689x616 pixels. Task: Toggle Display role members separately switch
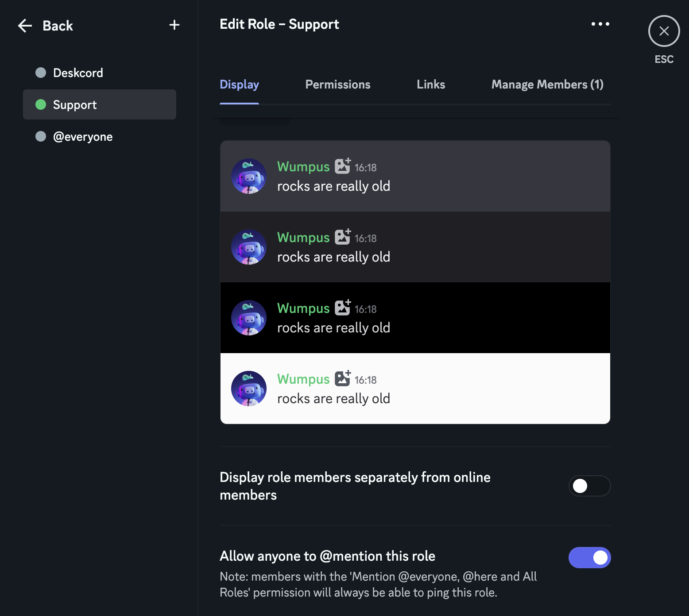coord(589,486)
